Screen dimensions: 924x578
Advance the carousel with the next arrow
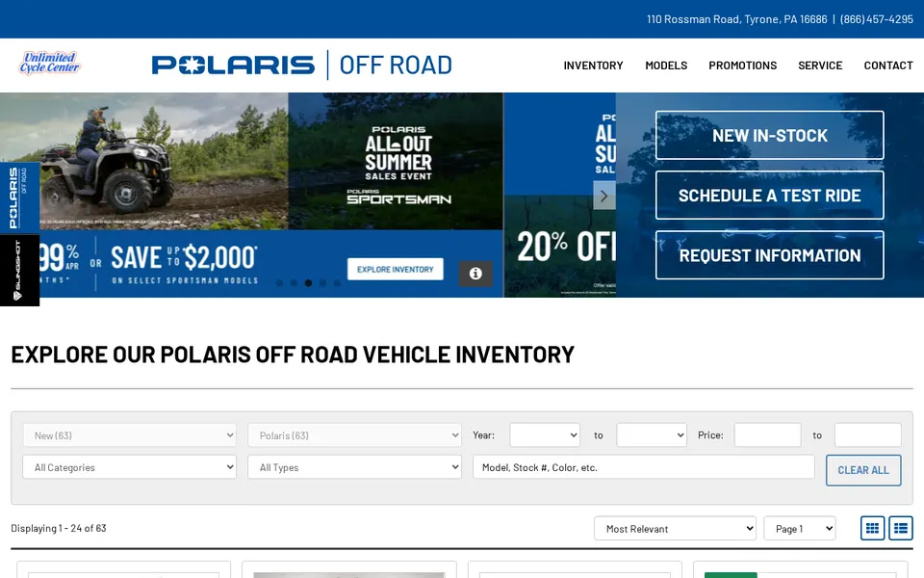pos(604,196)
